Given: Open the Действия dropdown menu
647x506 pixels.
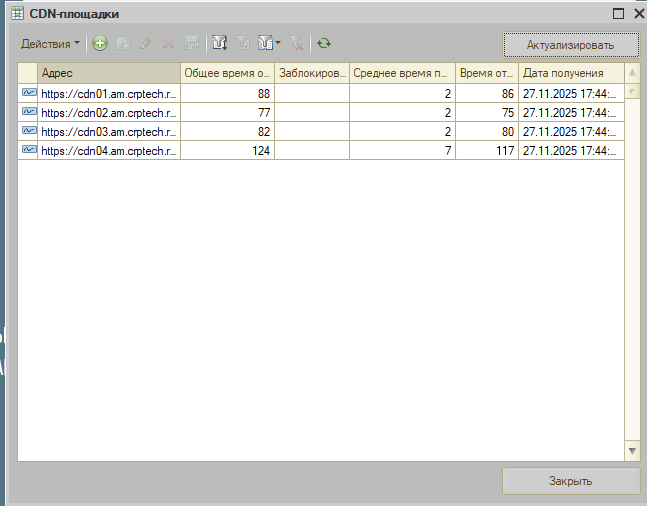Looking at the screenshot, I should [50, 44].
